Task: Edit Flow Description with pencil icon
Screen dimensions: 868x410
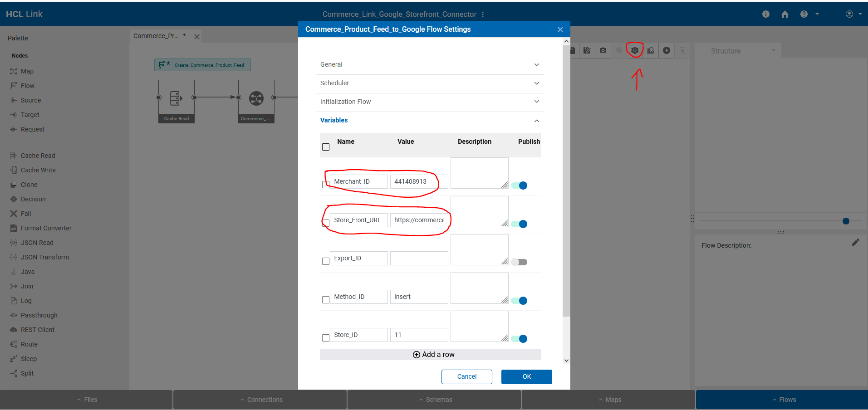Action: click(855, 242)
